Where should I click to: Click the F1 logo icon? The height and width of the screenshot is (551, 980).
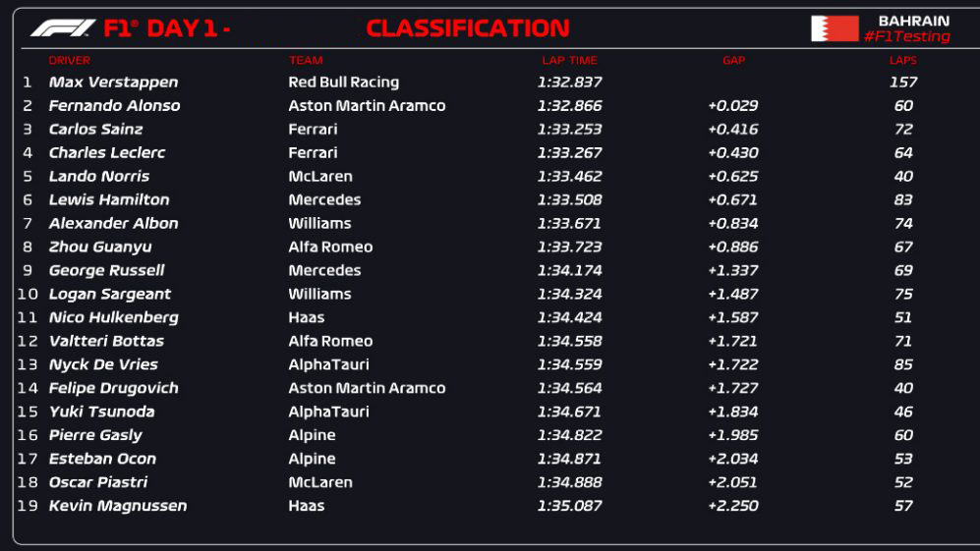point(63,28)
